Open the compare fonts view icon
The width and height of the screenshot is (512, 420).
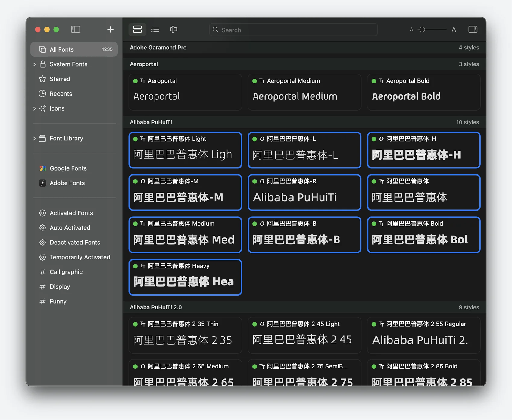coord(174,29)
